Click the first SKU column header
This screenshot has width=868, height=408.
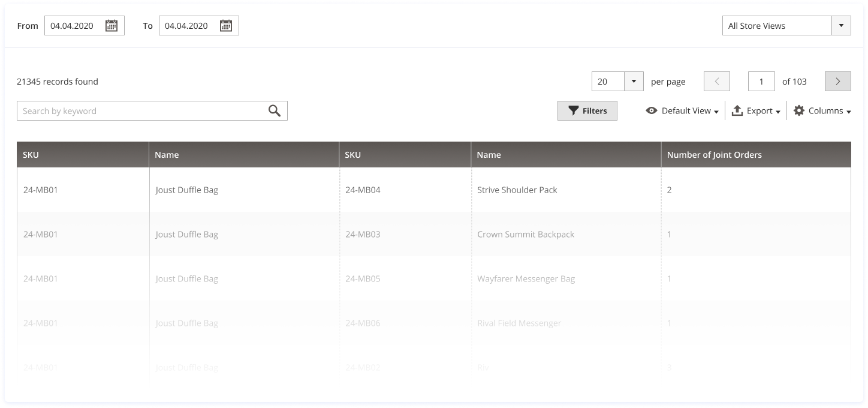coord(31,155)
